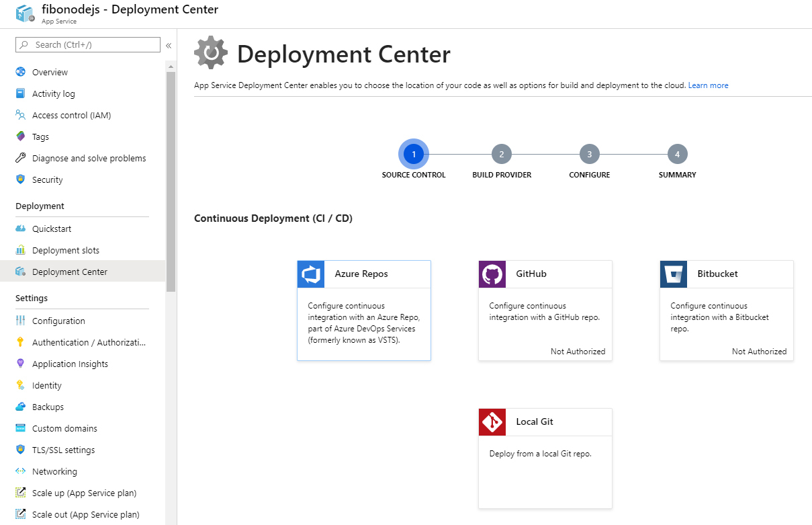Screen dimensions: 812x525
Task: Open Configuration settings in sidebar
Action: [58, 321]
